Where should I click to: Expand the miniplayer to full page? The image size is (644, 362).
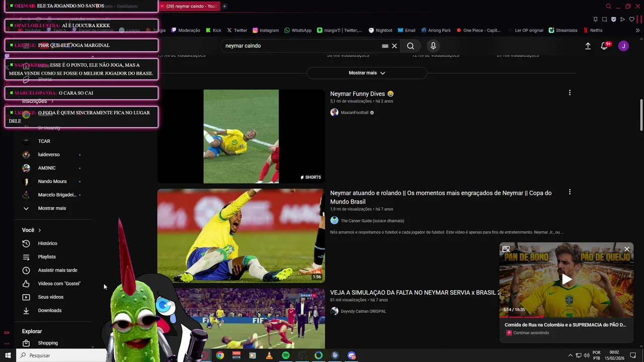(506, 249)
